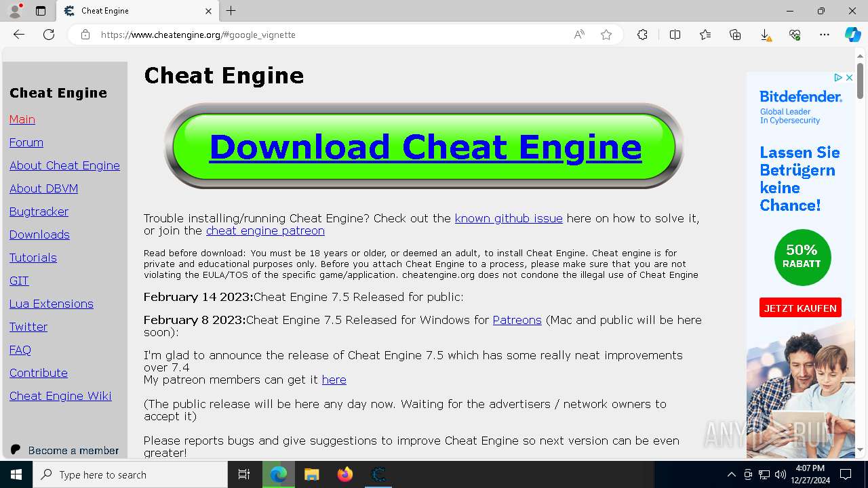Open Browser essentials heart icon

click(795, 35)
